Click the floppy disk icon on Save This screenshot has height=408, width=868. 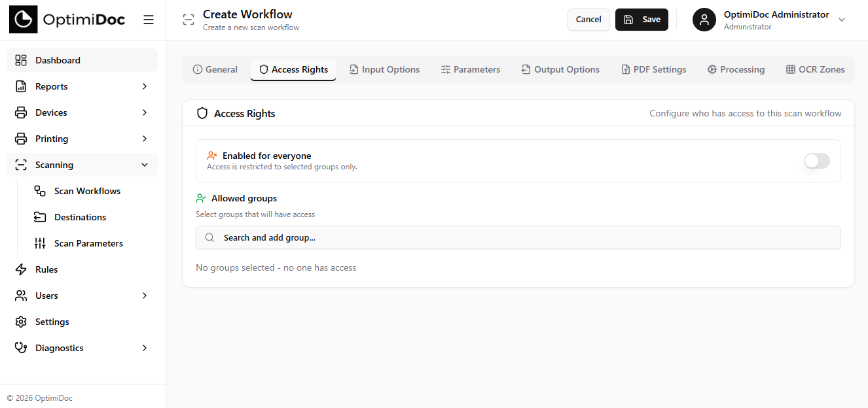click(628, 20)
